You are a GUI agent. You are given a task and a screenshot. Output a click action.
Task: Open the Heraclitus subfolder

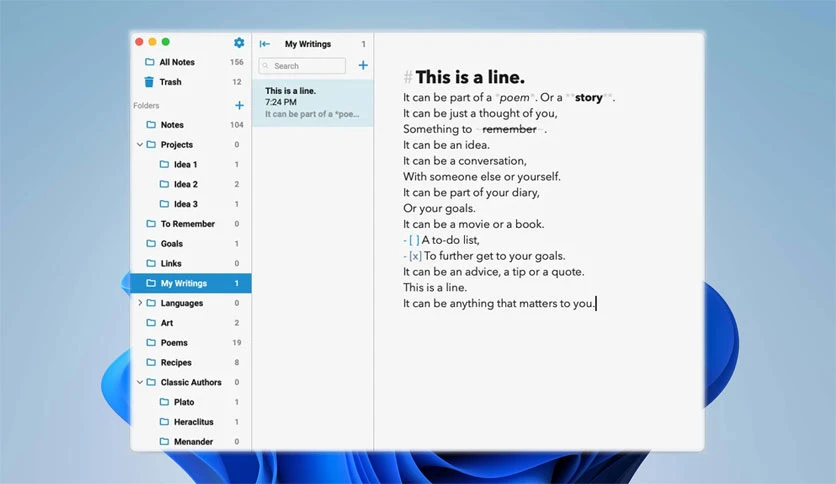click(191, 422)
